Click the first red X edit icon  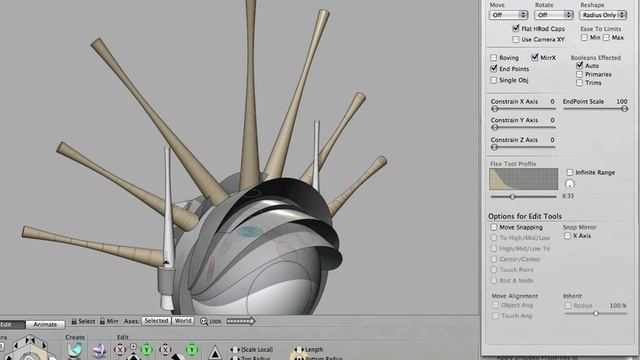click(x=120, y=350)
